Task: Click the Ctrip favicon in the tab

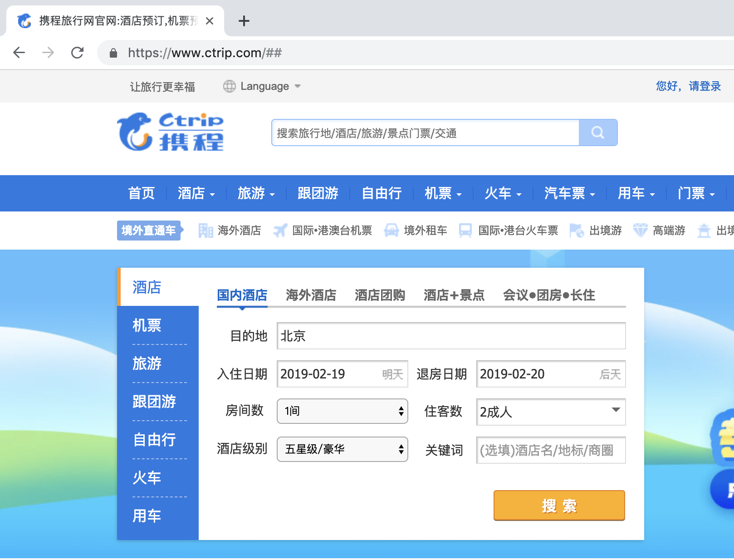Action: tap(24, 21)
